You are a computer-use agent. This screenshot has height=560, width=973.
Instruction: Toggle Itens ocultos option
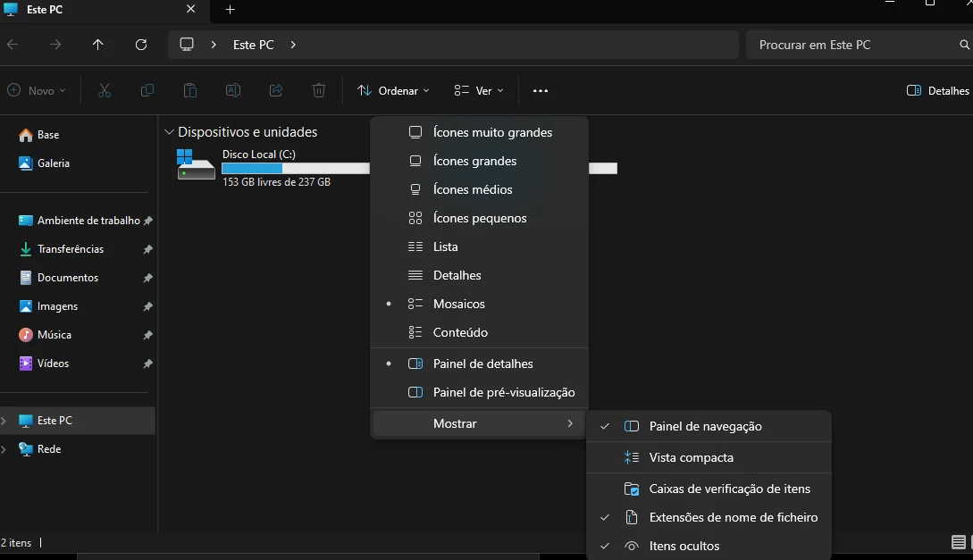709,546
